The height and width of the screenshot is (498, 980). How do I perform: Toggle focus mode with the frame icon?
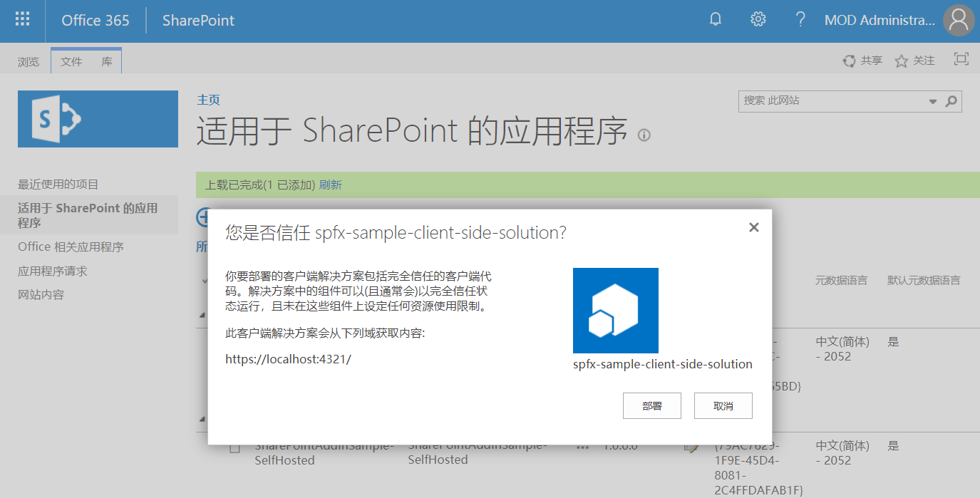(961, 60)
